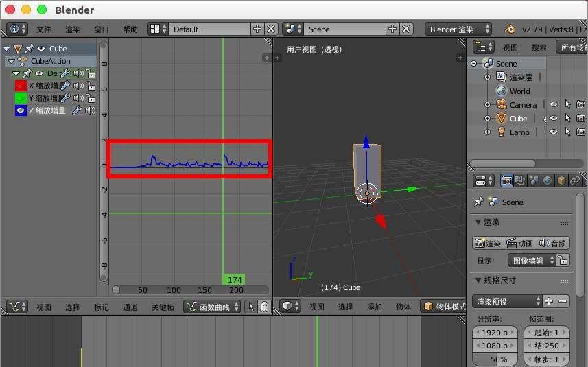
Task: Switch to Render properties tab
Action: (506, 180)
